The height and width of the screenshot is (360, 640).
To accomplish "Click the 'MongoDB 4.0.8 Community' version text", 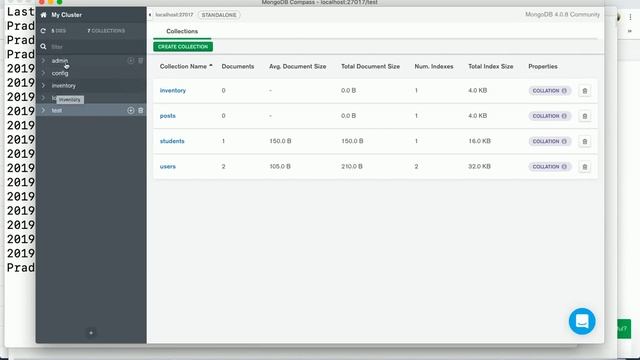I will (562, 14).
